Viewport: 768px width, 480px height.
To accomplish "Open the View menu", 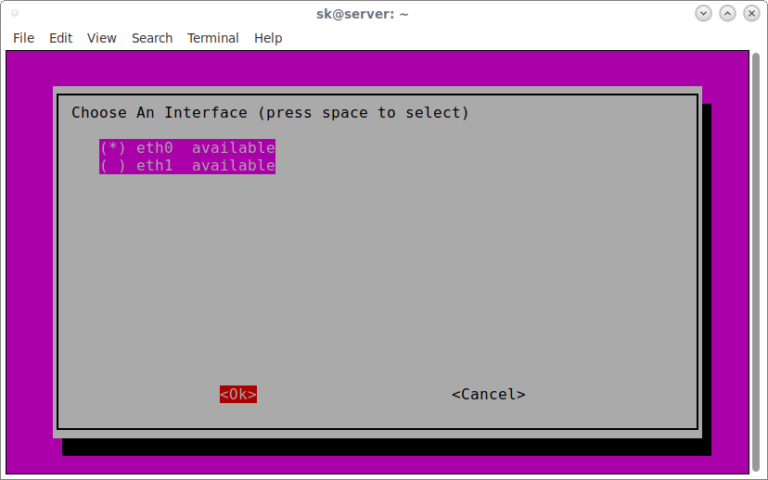I will click(x=102, y=38).
